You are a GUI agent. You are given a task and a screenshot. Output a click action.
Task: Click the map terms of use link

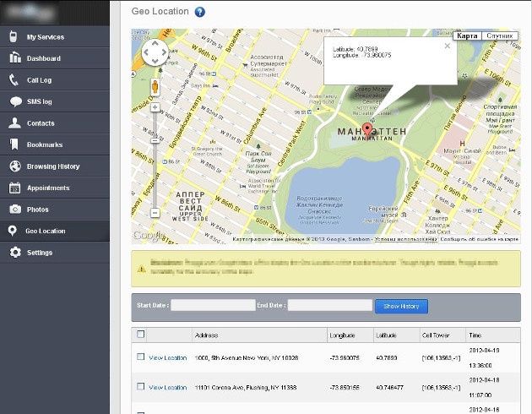406,239
